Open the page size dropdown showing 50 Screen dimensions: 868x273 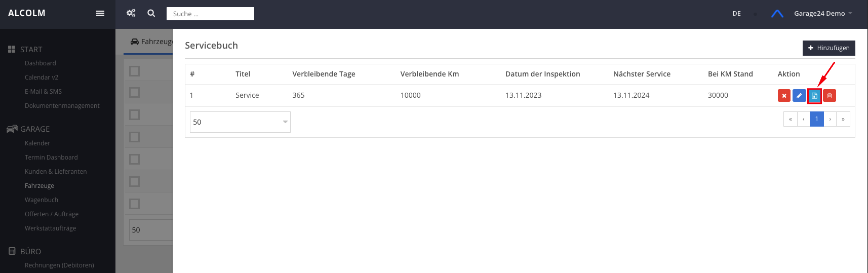(240, 122)
